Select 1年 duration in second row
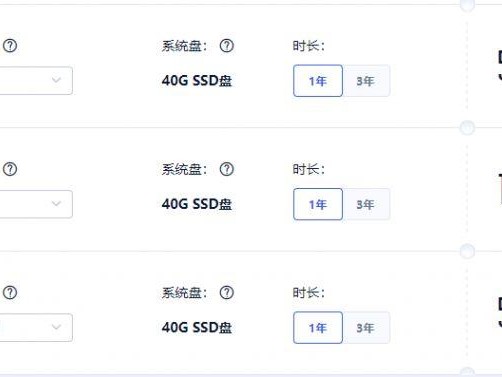The width and height of the screenshot is (502, 377). pyautogui.click(x=318, y=204)
